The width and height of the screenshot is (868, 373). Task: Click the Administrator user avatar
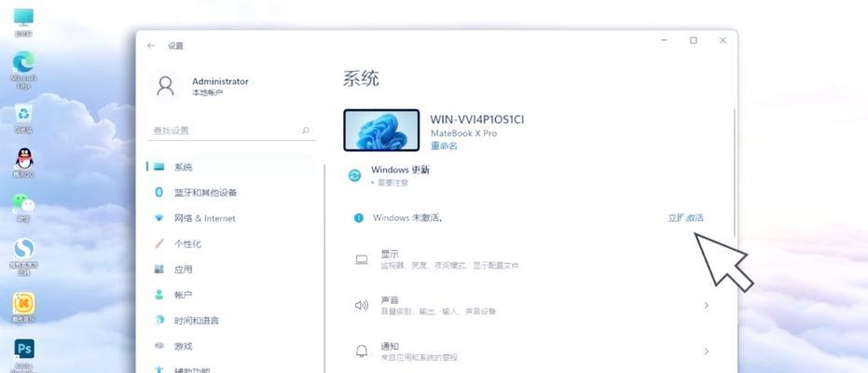tap(165, 86)
